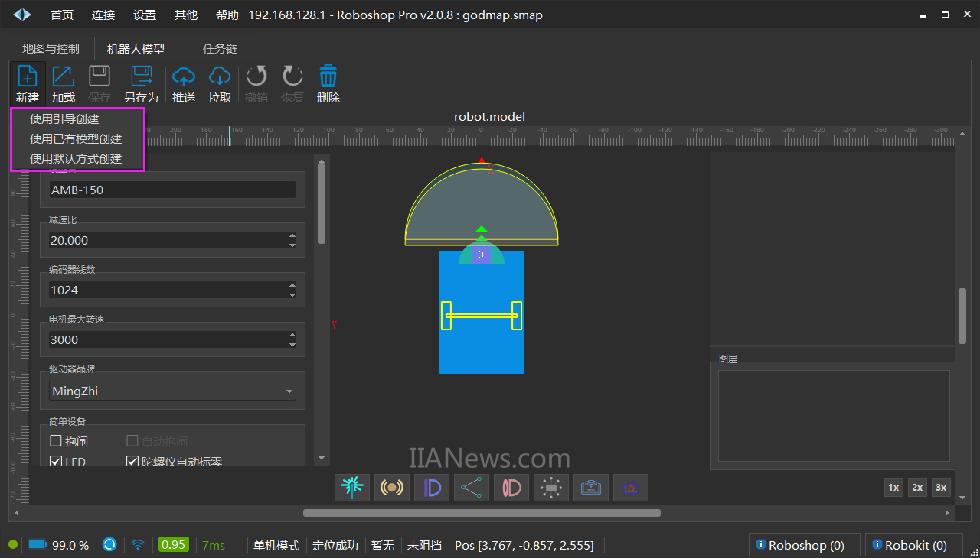Click the 删除 (Delete) trash icon
The height and width of the screenshot is (558, 980).
click(x=328, y=82)
